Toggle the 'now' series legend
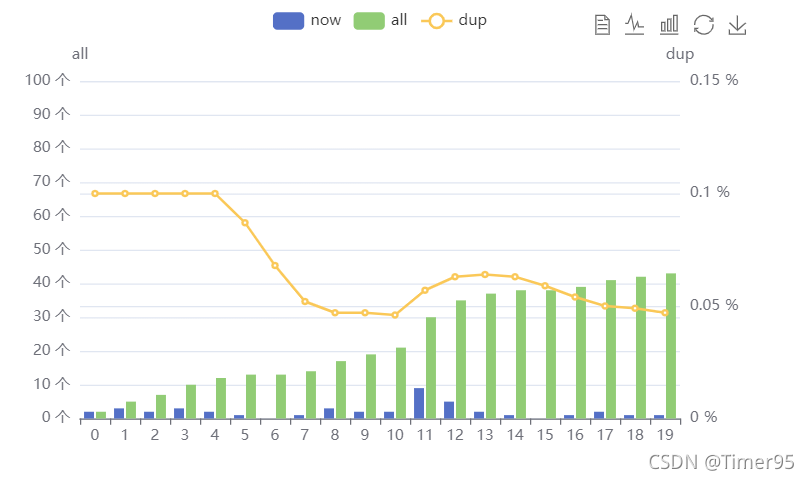The image size is (809, 480). [307, 21]
